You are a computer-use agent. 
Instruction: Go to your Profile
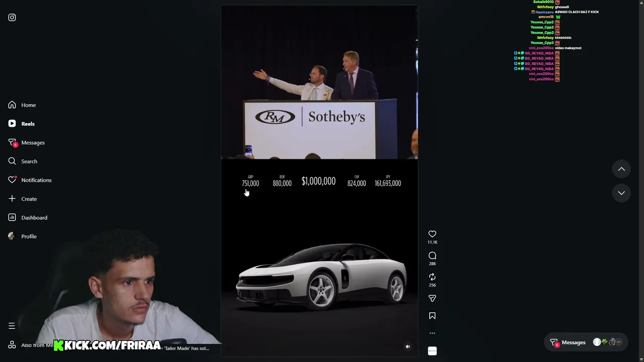(x=23, y=236)
